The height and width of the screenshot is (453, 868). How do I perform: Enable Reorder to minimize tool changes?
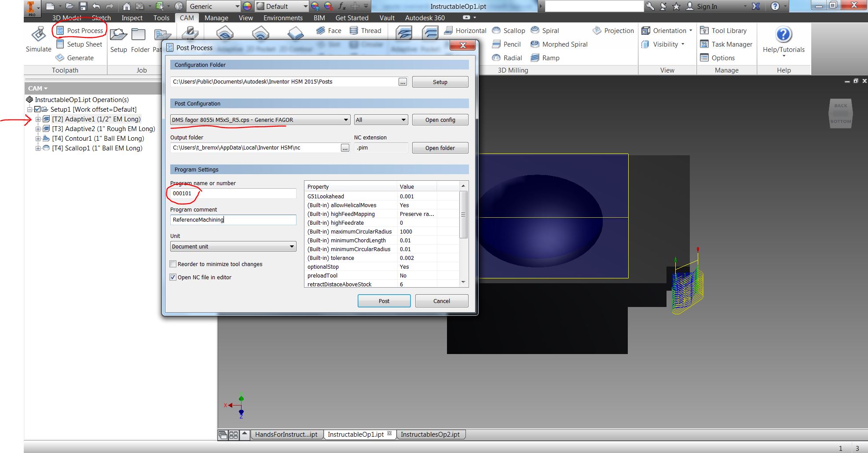pos(173,264)
